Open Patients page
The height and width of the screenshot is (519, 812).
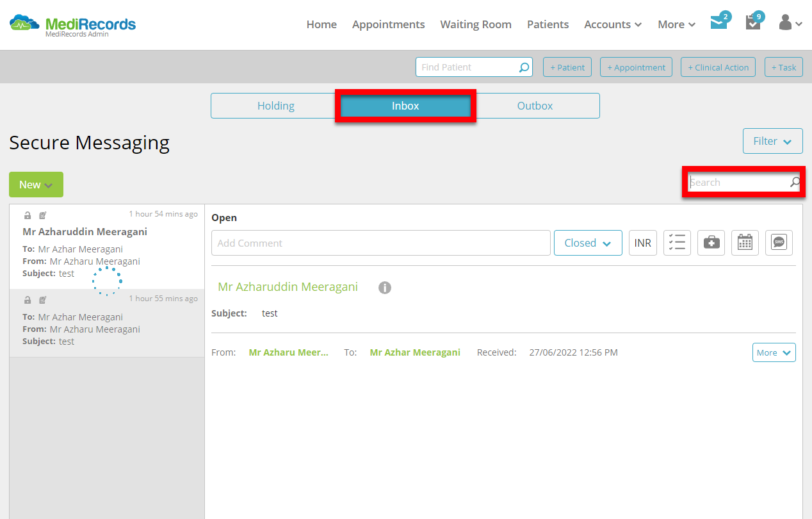point(548,24)
